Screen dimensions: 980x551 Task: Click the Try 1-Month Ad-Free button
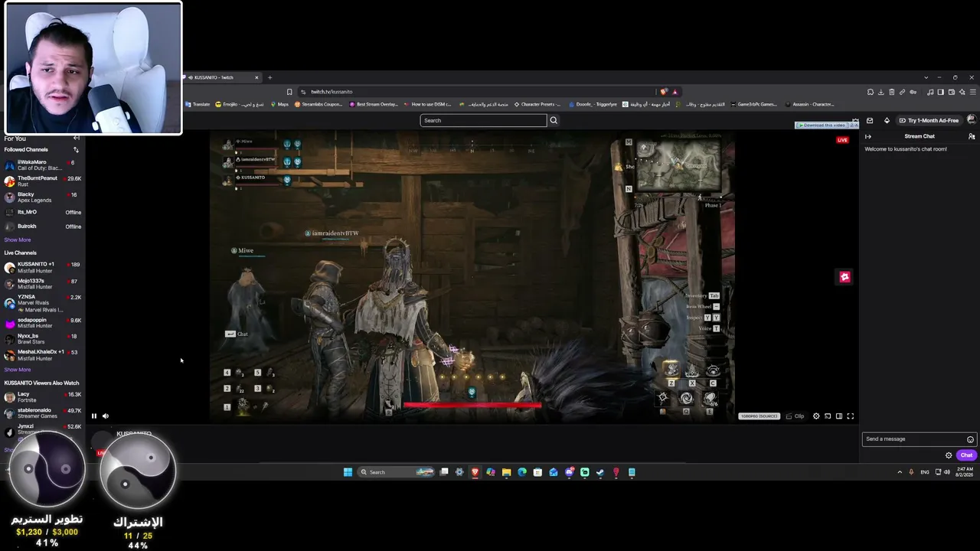click(x=929, y=120)
